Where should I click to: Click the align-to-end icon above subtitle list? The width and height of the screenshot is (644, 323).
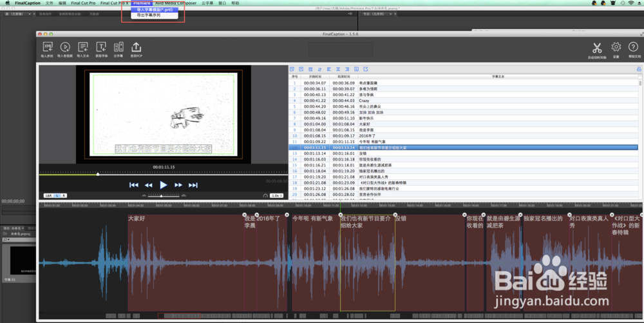coord(347,69)
